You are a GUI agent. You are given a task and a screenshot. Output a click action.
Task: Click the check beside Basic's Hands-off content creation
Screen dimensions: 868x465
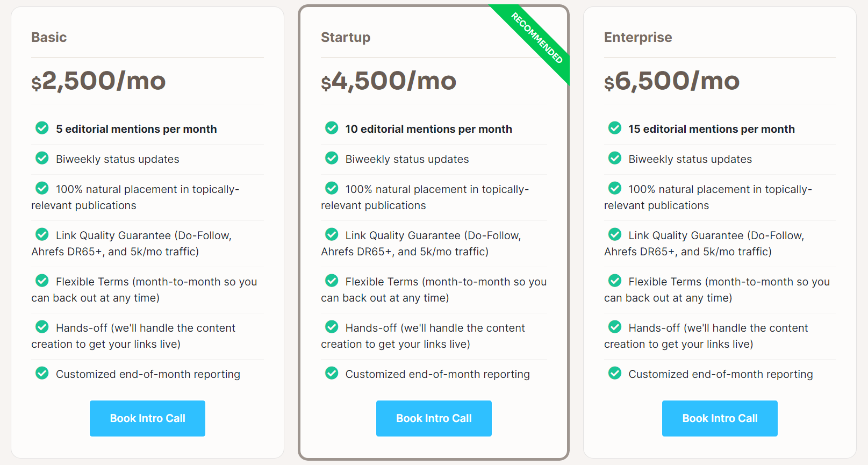[42, 327]
